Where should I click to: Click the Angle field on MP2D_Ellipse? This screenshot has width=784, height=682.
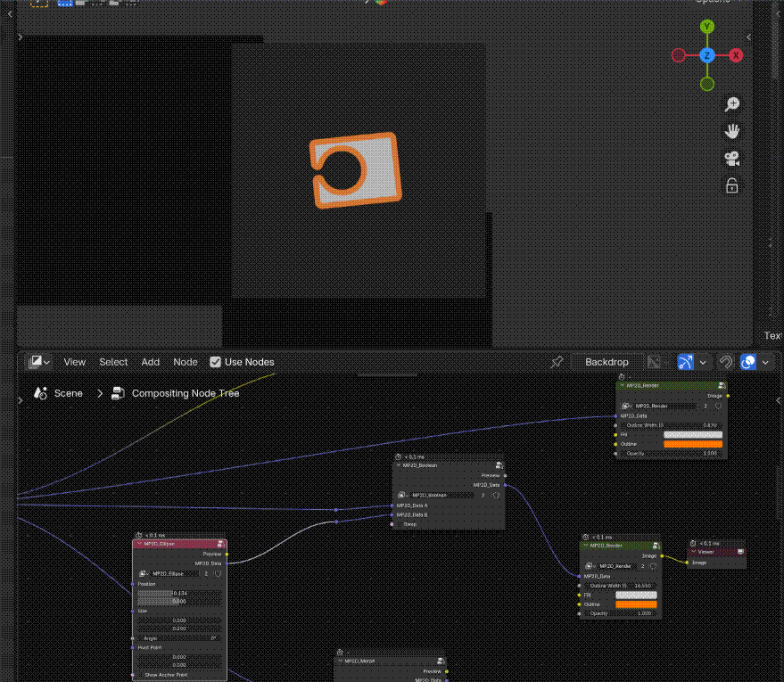[179, 638]
